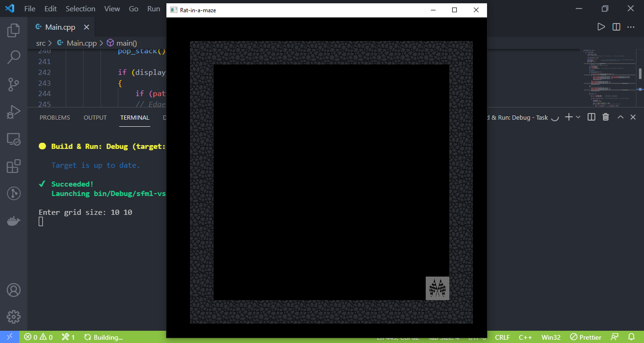The image size is (644, 343).
Task: Kill the terminal with the trash icon
Action: point(605,117)
